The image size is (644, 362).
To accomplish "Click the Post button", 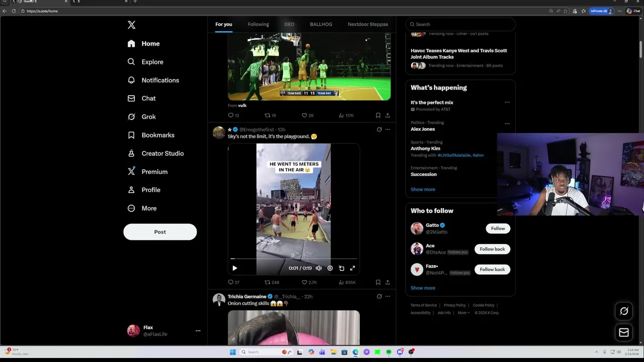I will [160, 232].
